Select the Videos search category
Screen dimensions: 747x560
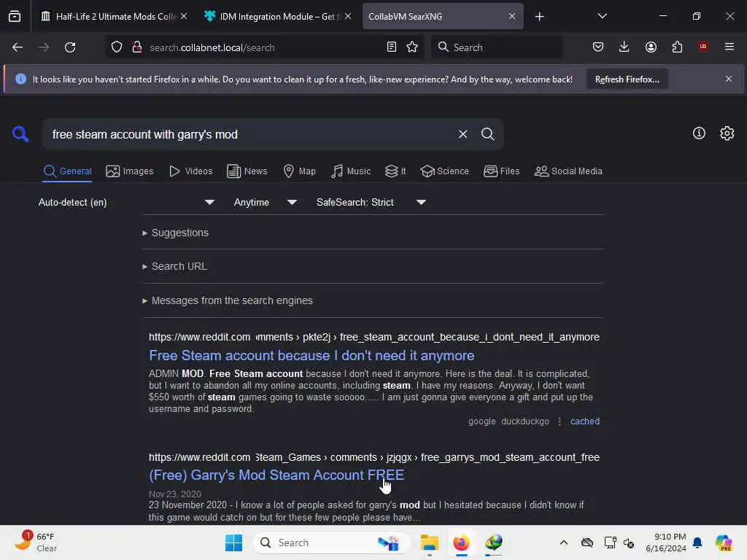[190, 171]
